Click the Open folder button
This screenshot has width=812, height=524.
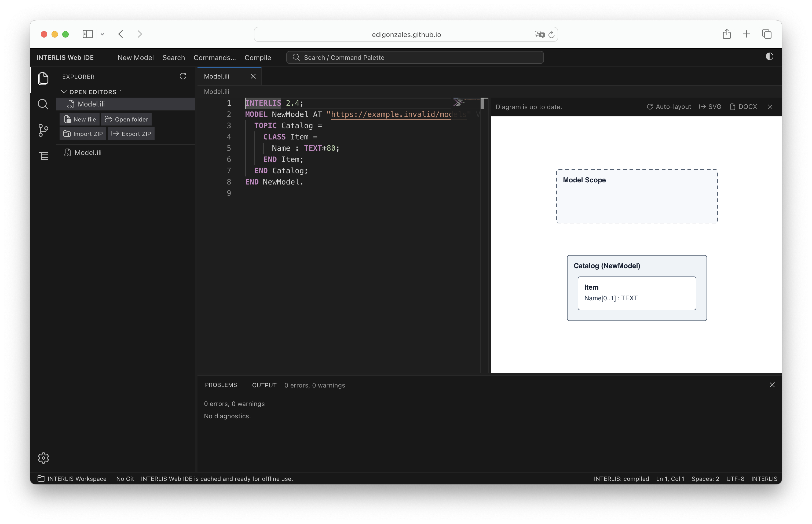pyautogui.click(x=126, y=119)
